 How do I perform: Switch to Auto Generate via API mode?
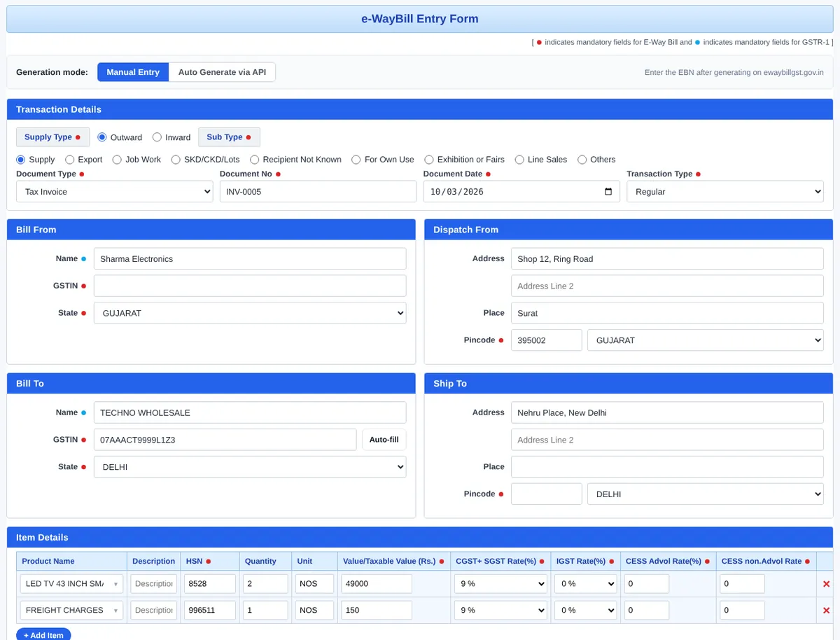(x=222, y=72)
